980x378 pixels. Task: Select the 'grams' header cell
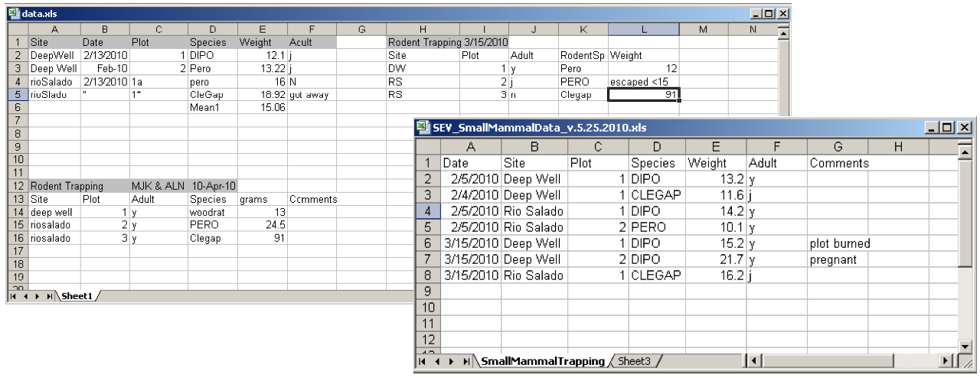(262, 199)
